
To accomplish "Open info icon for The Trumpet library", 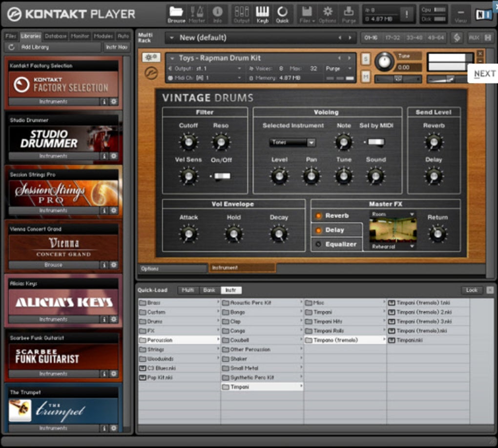I will (x=104, y=428).
